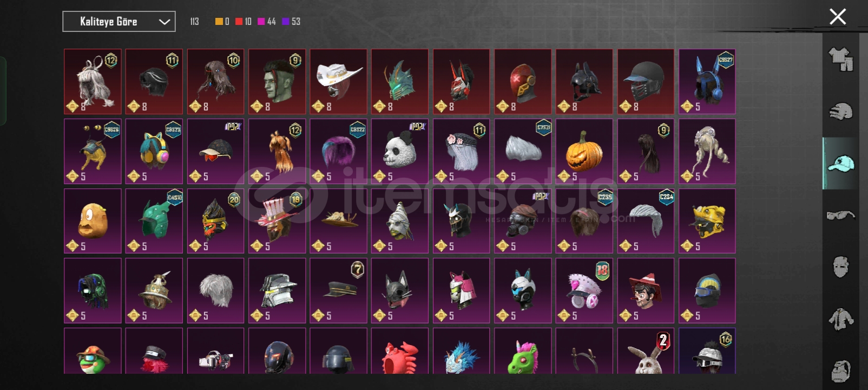Screen dimensions: 868x390
Task: Expand the Kaliteye Göre sort dropdown
Action: pos(119,22)
